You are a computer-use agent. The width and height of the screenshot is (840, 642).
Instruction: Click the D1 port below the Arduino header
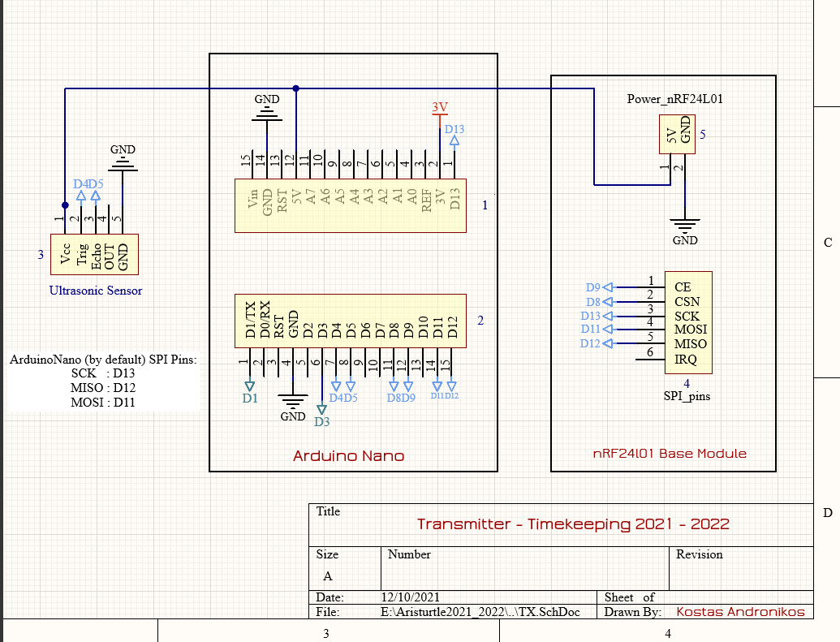pyautogui.click(x=249, y=386)
